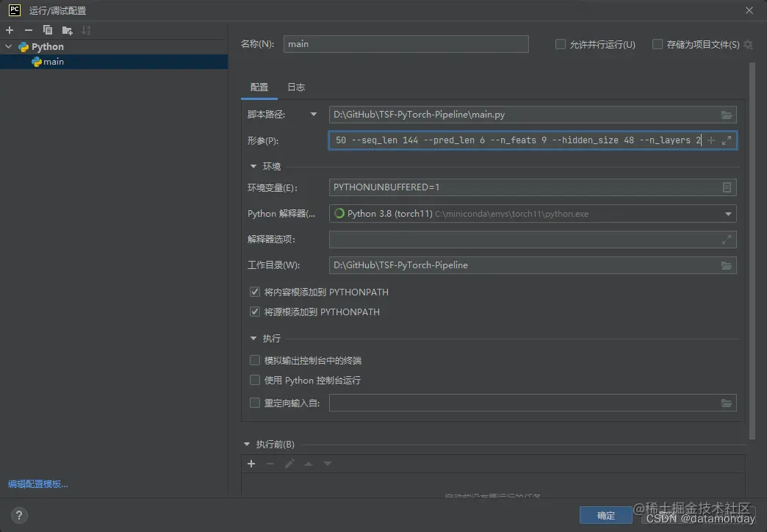The width and height of the screenshot is (767, 532).
Task: Enable store as project file checkbox
Action: tap(658, 45)
